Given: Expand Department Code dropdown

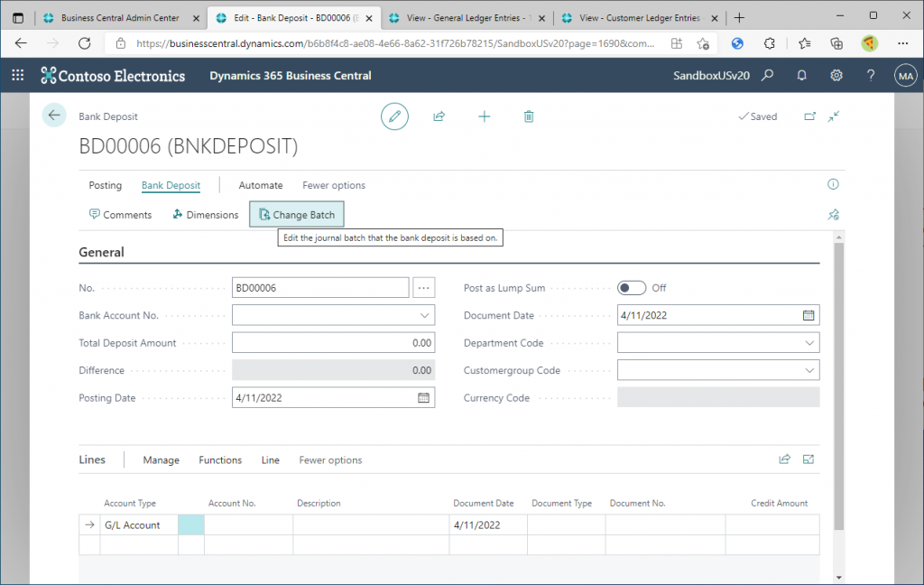Looking at the screenshot, I should tap(809, 343).
